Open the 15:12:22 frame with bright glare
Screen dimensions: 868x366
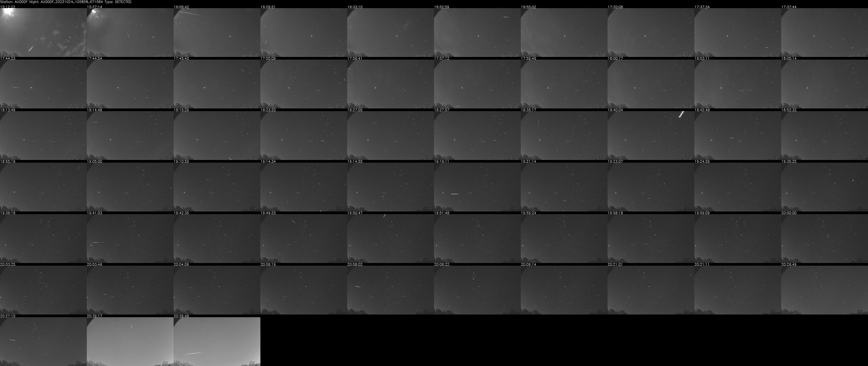tap(43, 32)
